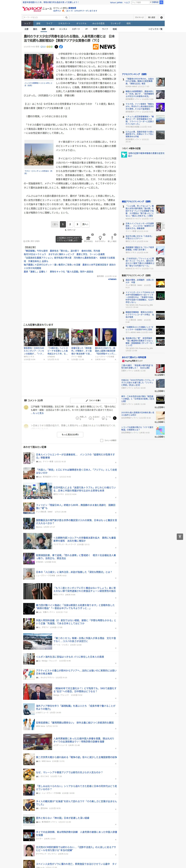186x868 pixels.
Task: Click コメントを書く button
Action: pos(93,400)
